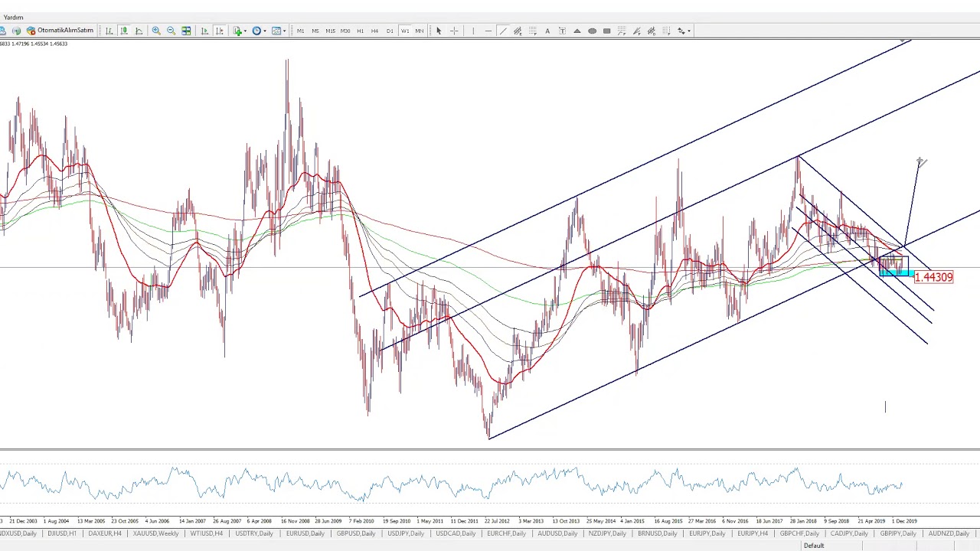Toggle chart shift from right edge
980x551 pixels.
click(220, 31)
